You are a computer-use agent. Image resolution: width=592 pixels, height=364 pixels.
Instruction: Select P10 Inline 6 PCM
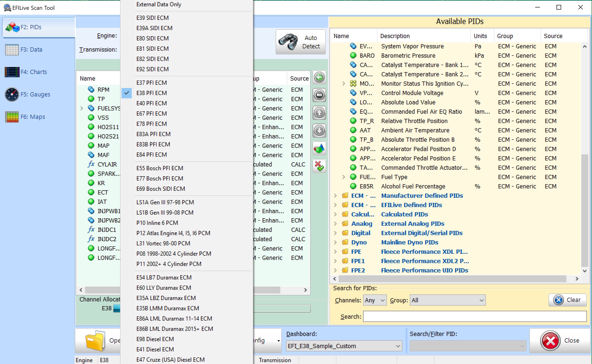click(x=187, y=223)
